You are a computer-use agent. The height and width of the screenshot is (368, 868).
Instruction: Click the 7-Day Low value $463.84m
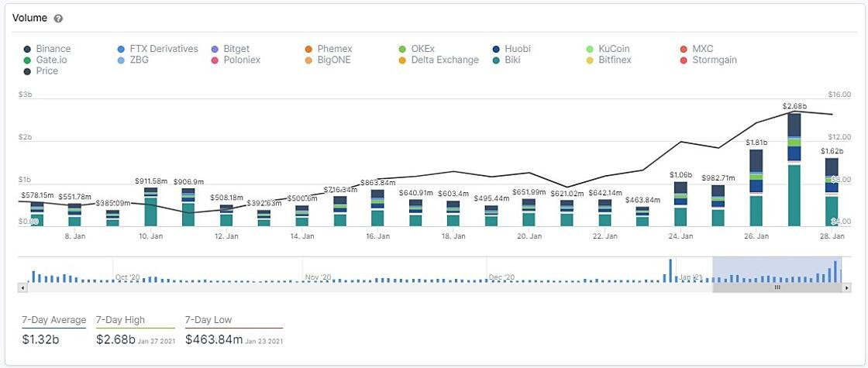214,339
